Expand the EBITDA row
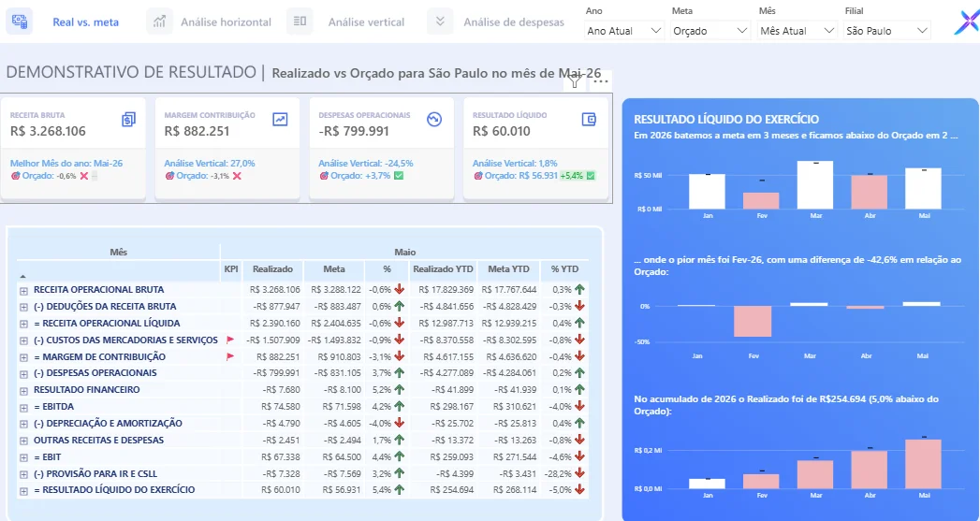Image resolution: width=980 pixels, height=521 pixels. [x=23, y=407]
